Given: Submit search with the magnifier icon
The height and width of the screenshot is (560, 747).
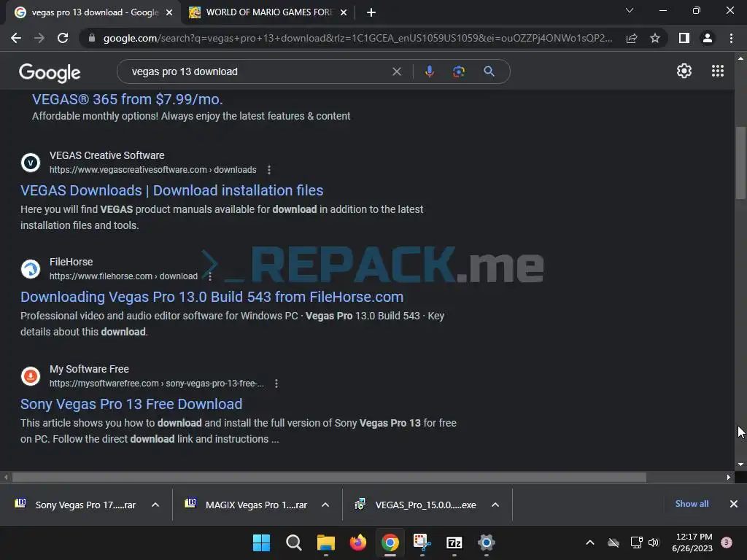Looking at the screenshot, I should (x=489, y=71).
